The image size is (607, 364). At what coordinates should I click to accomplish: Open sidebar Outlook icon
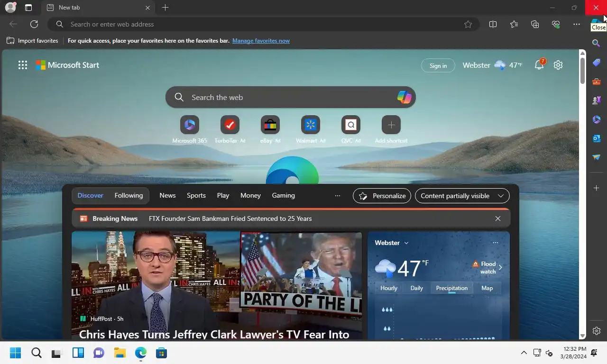597,138
